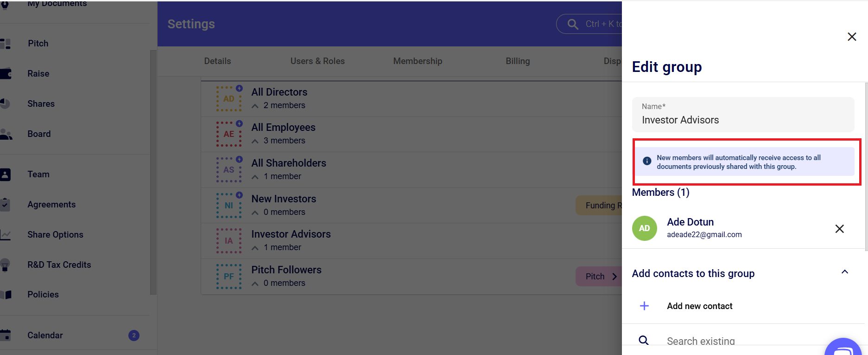The width and height of the screenshot is (868, 355).
Task: Click the AD avatar of Ade Dotun
Action: click(644, 228)
